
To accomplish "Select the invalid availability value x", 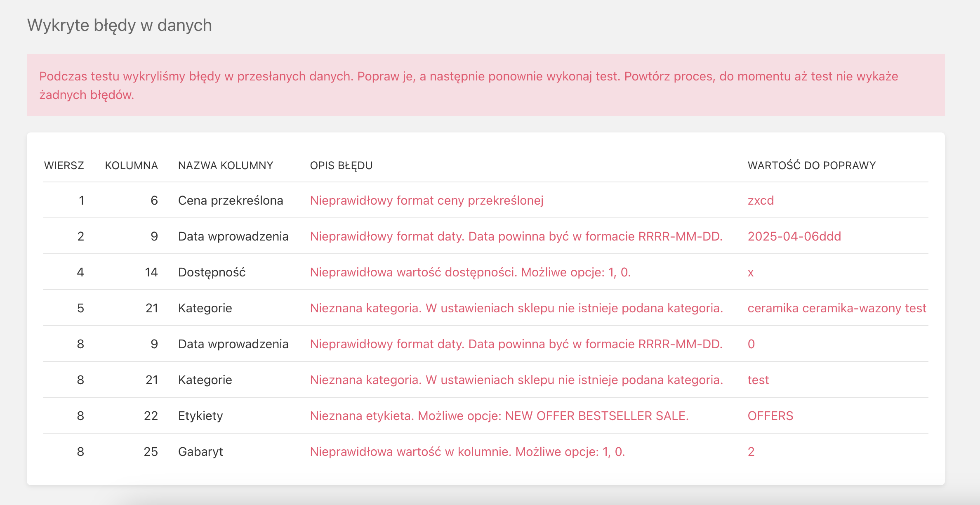I will [x=751, y=272].
